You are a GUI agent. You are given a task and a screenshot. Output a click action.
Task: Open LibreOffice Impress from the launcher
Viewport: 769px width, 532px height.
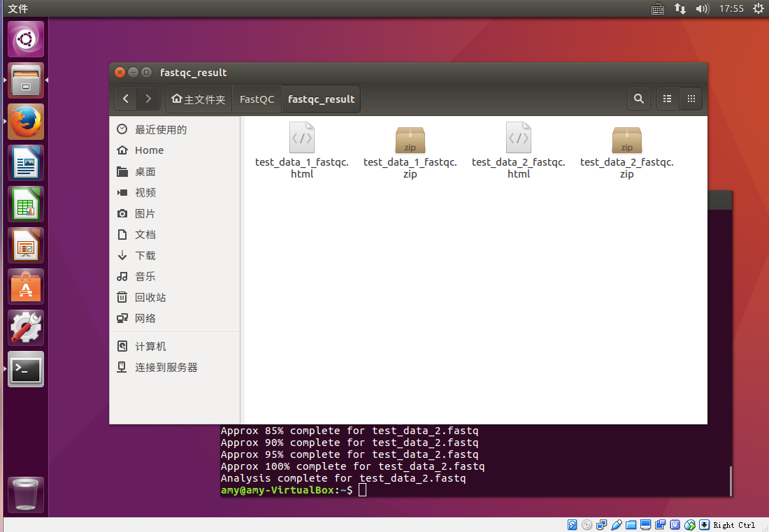click(25, 245)
